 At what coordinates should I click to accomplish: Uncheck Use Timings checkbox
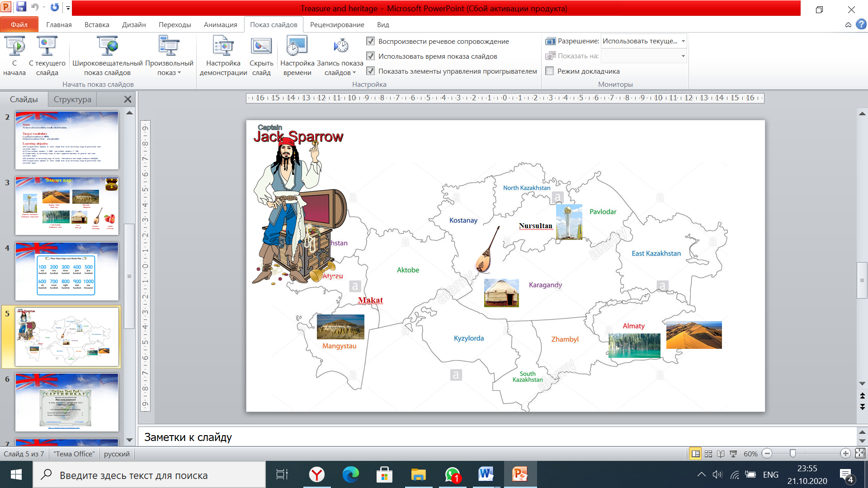point(371,56)
